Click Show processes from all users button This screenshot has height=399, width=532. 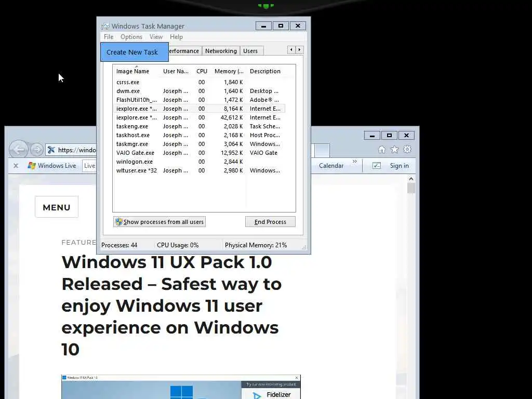point(159,221)
